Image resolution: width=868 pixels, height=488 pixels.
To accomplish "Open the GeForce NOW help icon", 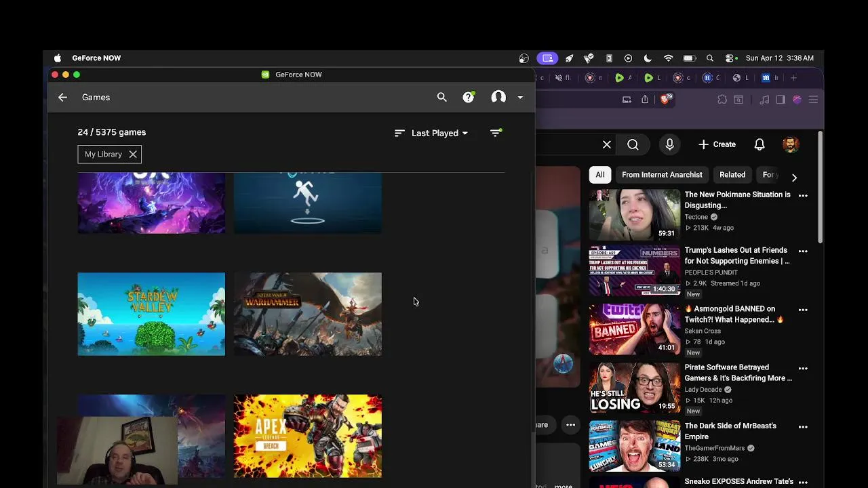I will click(469, 98).
